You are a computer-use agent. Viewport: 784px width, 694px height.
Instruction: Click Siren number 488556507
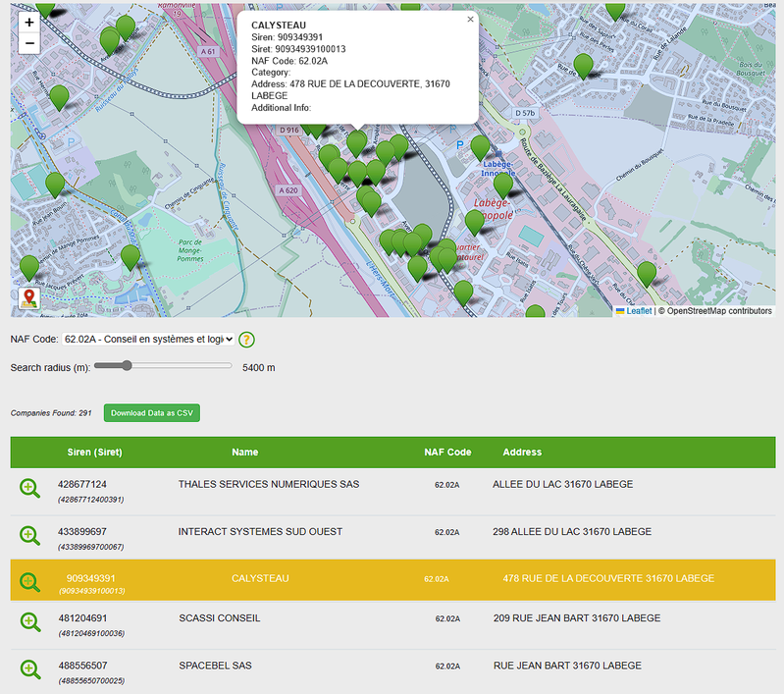pyautogui.click(x=82, y=666)
